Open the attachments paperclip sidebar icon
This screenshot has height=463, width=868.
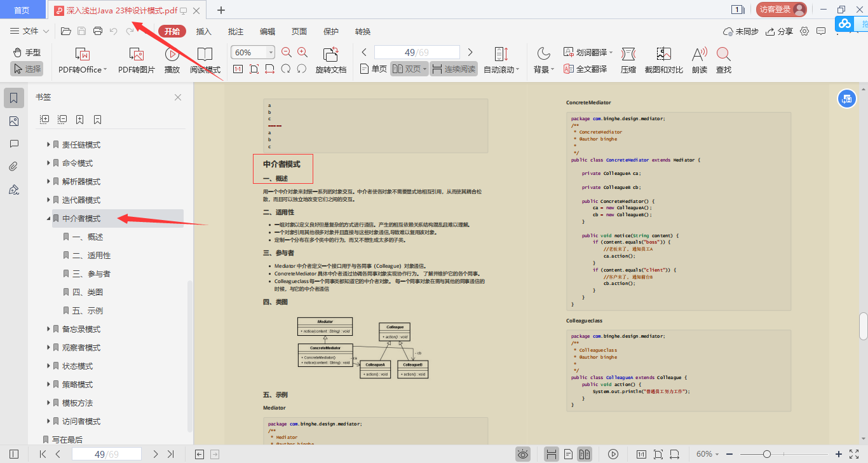[14, 167]
